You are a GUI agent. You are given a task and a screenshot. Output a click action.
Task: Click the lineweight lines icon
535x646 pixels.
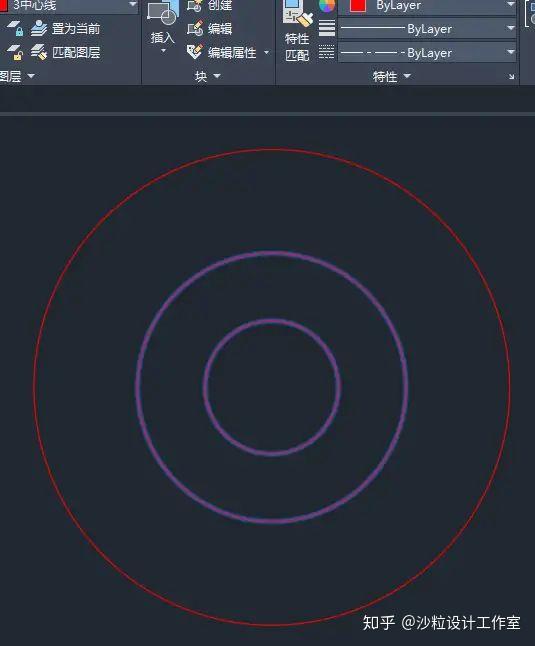(327, 28)
